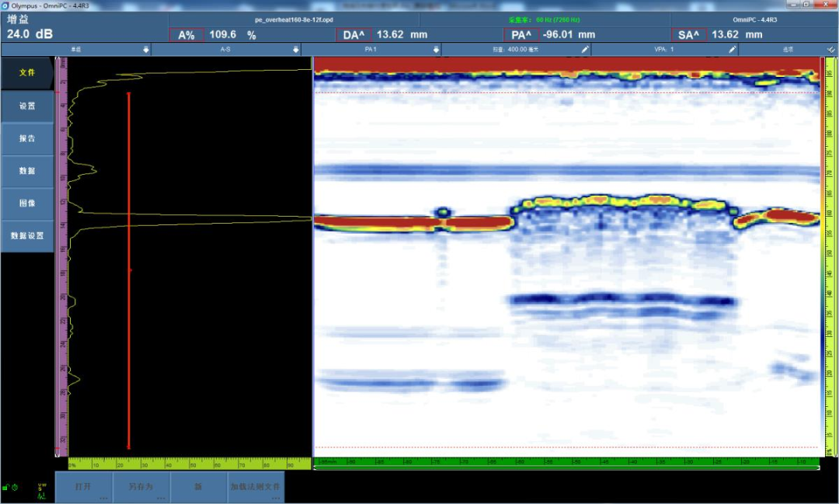The width and height of the screenshot is (839, 504).
Task: Click the 加载法则文件 (Load law file) button
Action: (256, 487)
